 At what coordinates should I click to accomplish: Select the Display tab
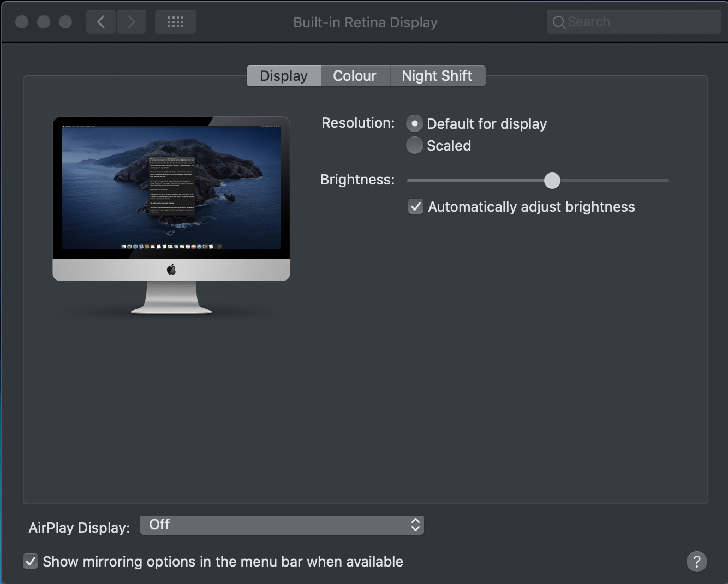pos(283,75)
